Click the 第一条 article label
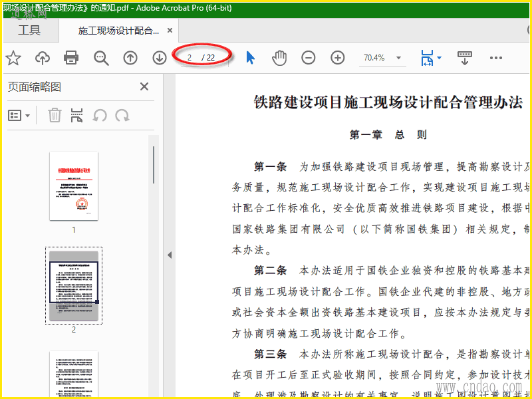 tap(271, 167)
